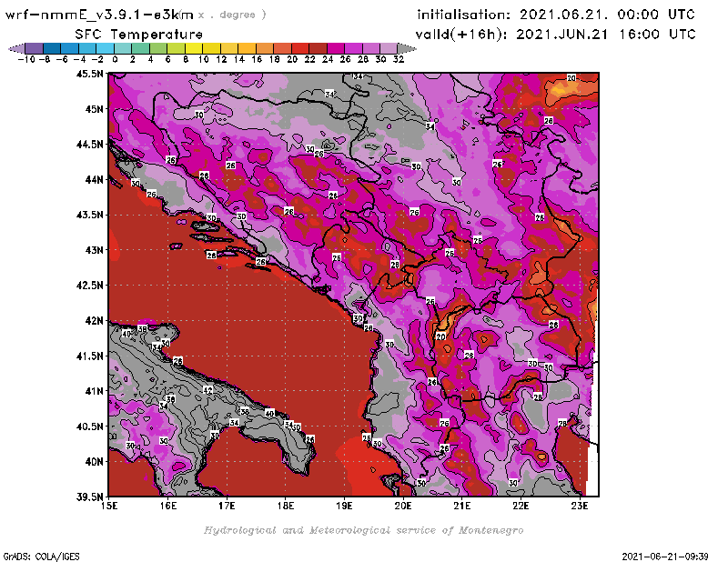Image resolution: width=728 pixels, height=562 pixels.
Task: Click the SFC Temperature heading
Action: click(x=138, y=35)
